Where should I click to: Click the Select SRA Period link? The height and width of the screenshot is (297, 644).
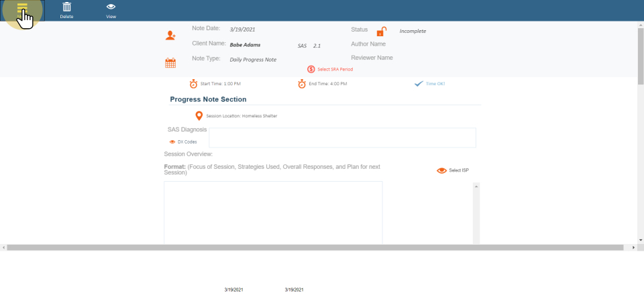[x=335, y=69]
